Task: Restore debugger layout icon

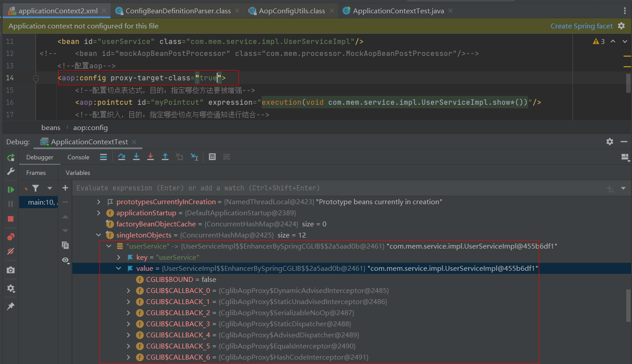Action: click(x=625, y=157)
